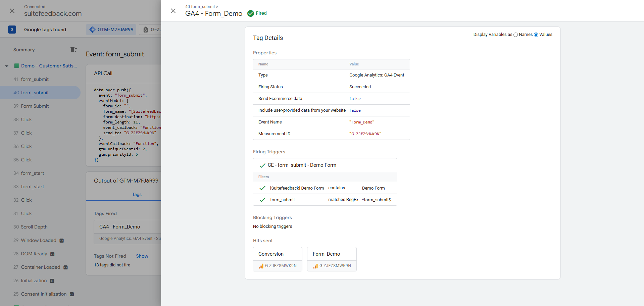Viewport: 644px width, 306px height.
Task: Click the badge icon next to Window Loaded
Action: [61, 241]
